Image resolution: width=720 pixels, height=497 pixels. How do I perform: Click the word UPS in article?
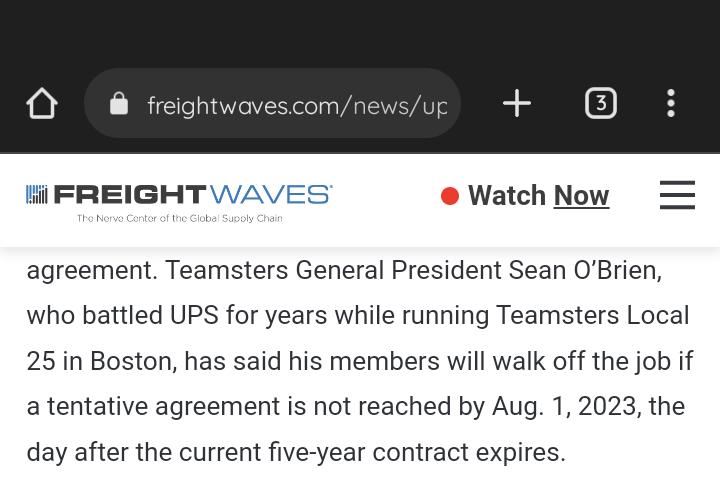coord(194,316)
